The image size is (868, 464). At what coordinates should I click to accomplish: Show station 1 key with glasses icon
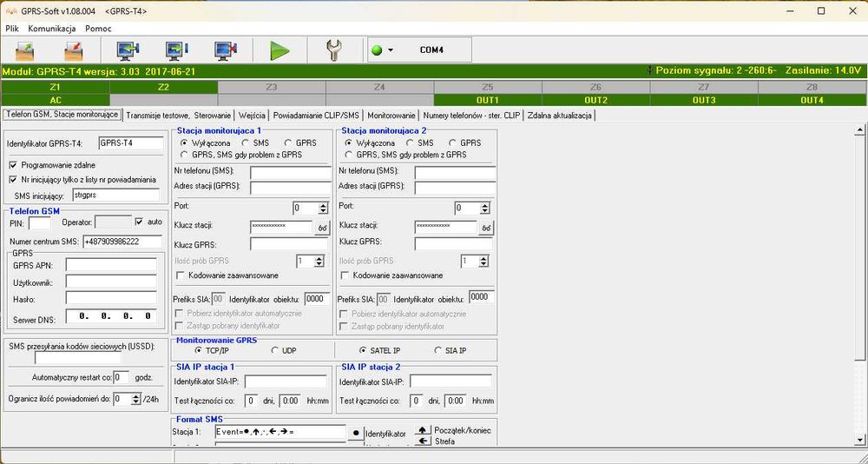click(x=322, y=228)
